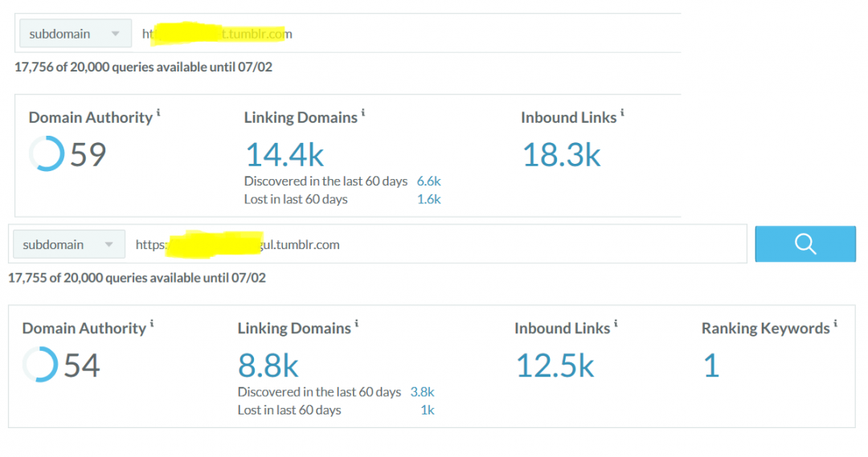Click the magnifying glass search button
This screenshot has width=868, height=457.
coord(805,244)
